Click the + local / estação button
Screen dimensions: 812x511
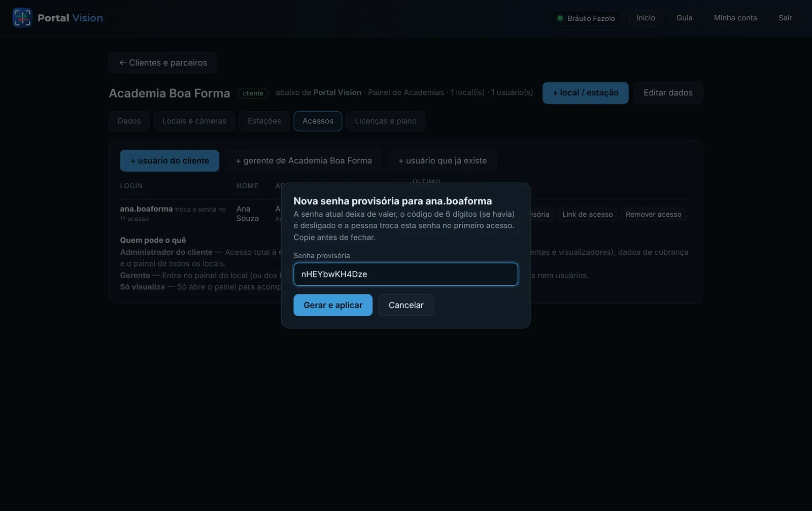click(585, 93)
